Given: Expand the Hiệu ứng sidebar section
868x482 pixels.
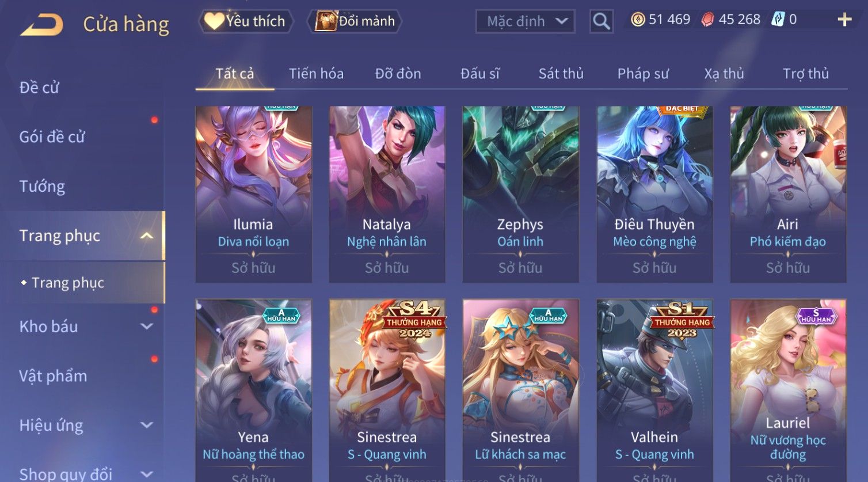Looking at the screenshot, I should 147,425.
